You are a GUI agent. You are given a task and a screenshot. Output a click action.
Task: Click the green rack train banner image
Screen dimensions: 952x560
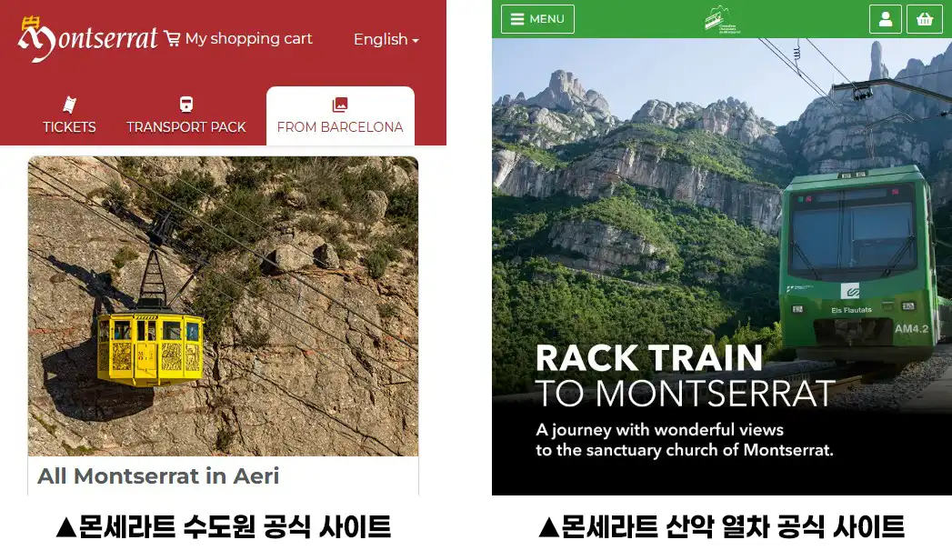pos(722,266)
